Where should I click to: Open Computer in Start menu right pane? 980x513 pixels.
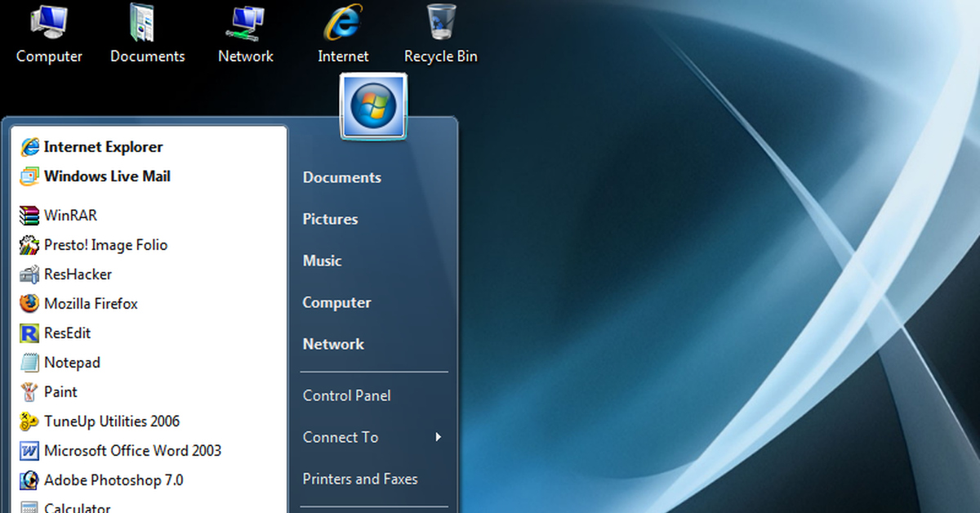coord(336,302)
